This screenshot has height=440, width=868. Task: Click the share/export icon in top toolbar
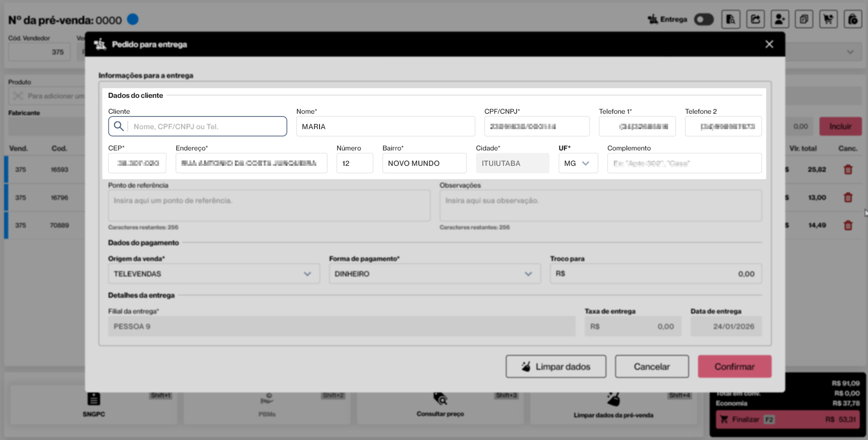point(755,19)
